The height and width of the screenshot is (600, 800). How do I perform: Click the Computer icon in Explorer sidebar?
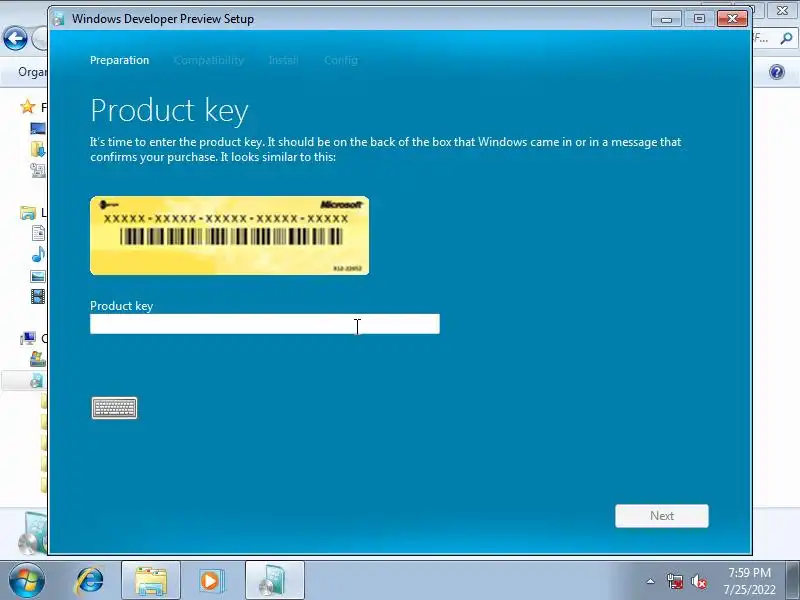(28, 338)
